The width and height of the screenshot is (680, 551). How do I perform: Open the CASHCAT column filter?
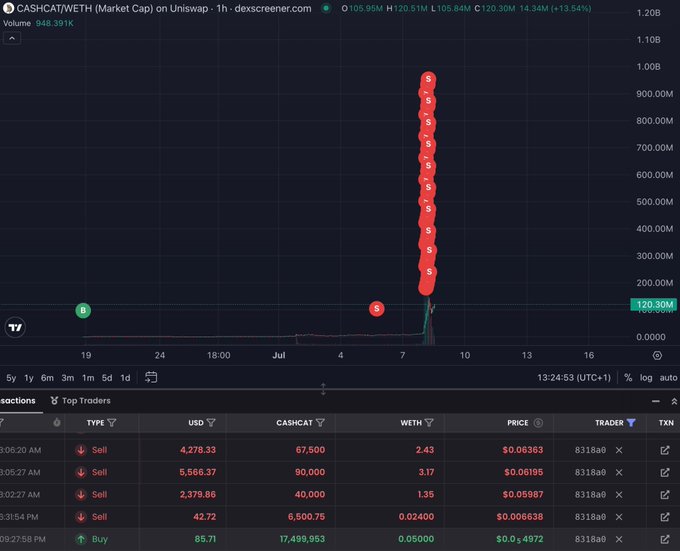[x=320, y=423]
